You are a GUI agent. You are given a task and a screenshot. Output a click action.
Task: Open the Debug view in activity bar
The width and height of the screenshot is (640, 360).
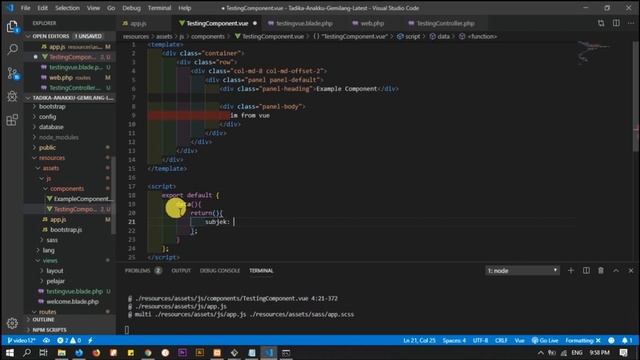tap(12, 96)
